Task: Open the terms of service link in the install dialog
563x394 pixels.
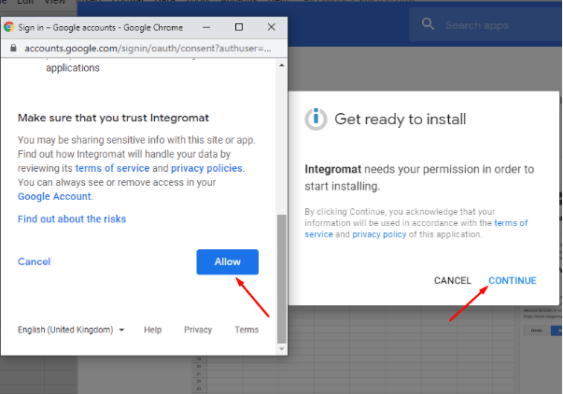Action: coord(417,228)
